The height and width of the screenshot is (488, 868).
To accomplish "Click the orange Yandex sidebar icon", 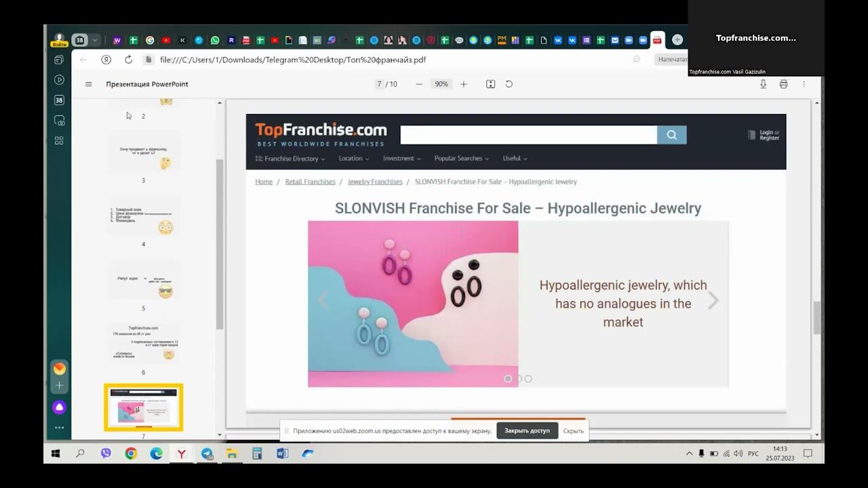I will pyautogui.click(x=60, y=369).
